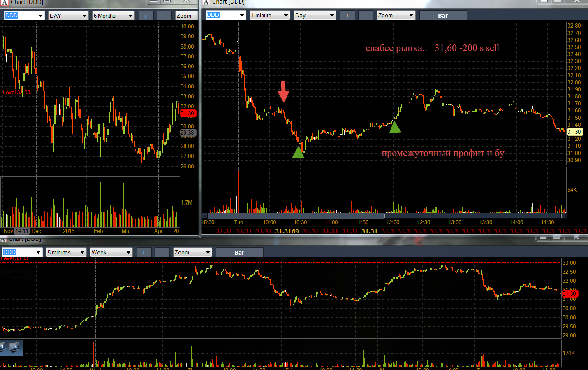Click the minus button in 5-minute chart toolbar
The width and height of the screenshot is (588, 370).
[162, 252]
